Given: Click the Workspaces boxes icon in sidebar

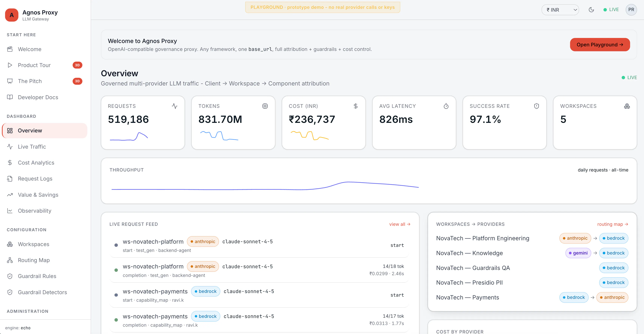Looking at the screenshot, I should point(10,244).
